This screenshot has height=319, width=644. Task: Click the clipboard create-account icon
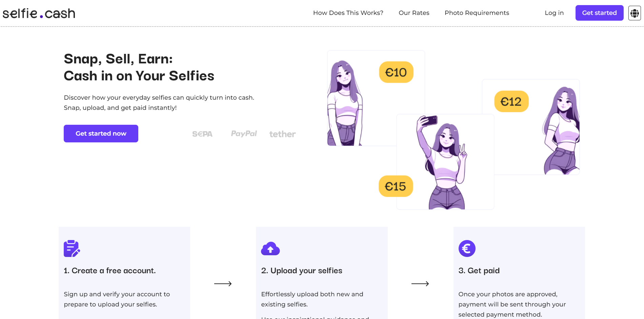[x=72, y=248]
